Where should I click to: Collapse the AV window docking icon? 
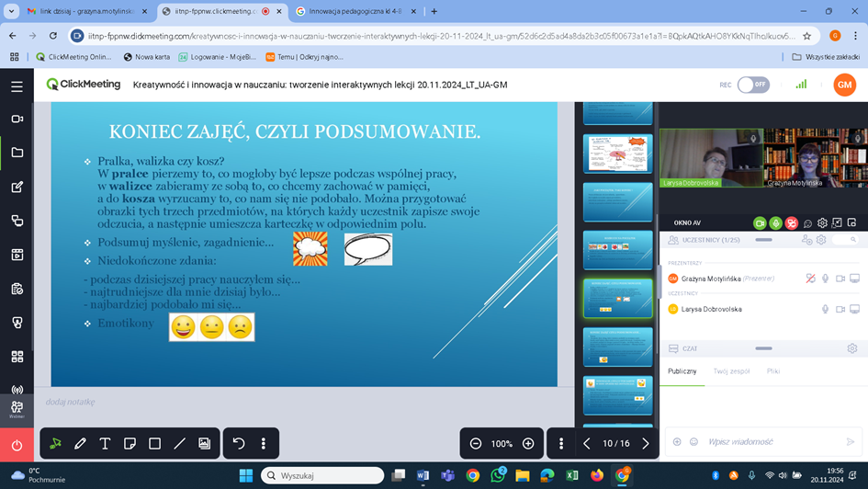[837, 222]
